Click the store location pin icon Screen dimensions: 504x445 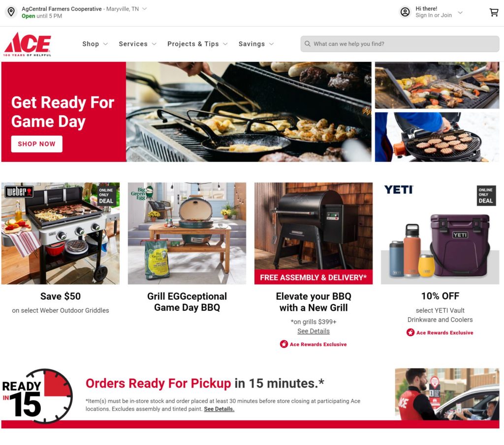11,12
